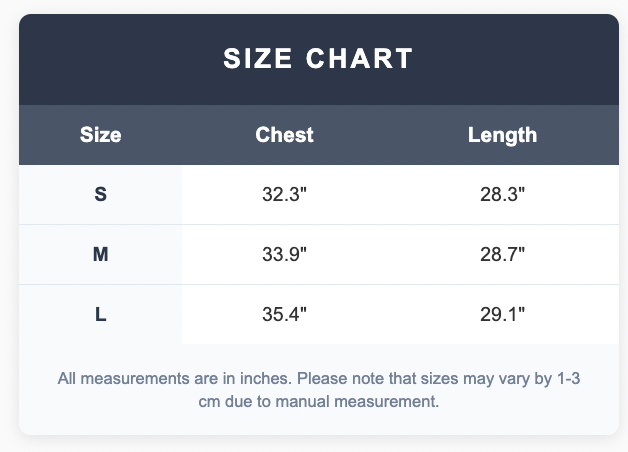Click the 32.3" chest value
Viewport: 628px width, 452px height.
pyautogui.click(x=284, y=194)
